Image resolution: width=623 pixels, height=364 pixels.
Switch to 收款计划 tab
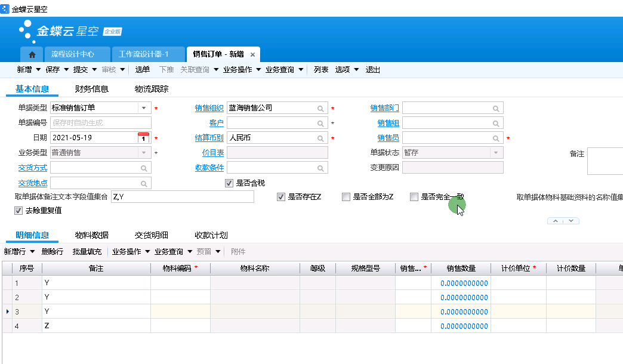coord(211,235)
